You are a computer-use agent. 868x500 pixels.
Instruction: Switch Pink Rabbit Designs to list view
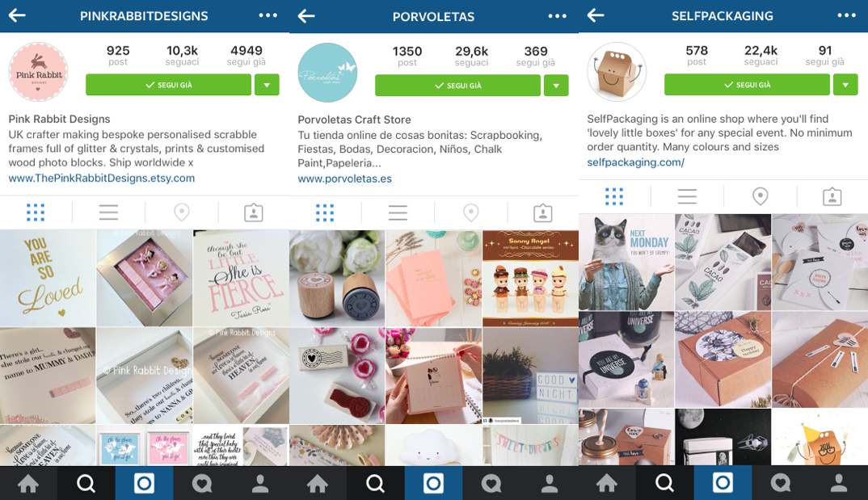point(108,212)
